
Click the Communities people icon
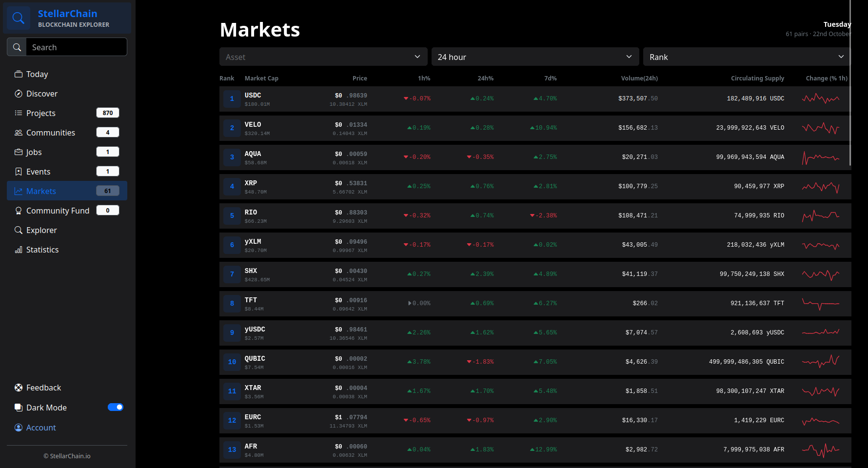click(x=19, y=133)
